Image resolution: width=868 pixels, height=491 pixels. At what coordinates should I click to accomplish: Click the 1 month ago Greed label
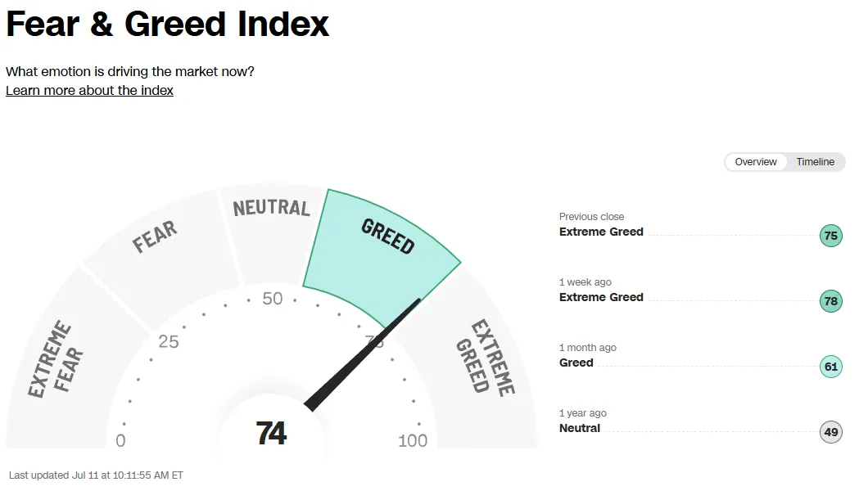576,363
